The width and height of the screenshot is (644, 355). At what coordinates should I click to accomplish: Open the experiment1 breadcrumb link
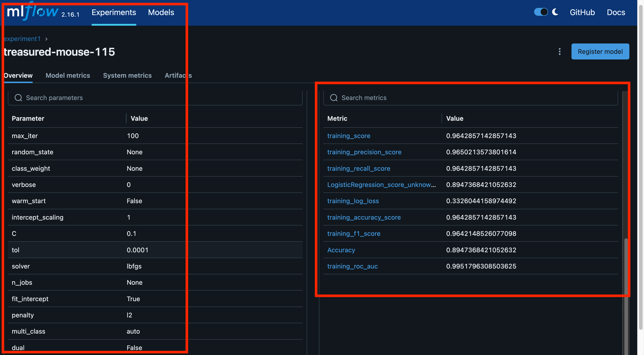pyautogui.click(x=22, y=39)
